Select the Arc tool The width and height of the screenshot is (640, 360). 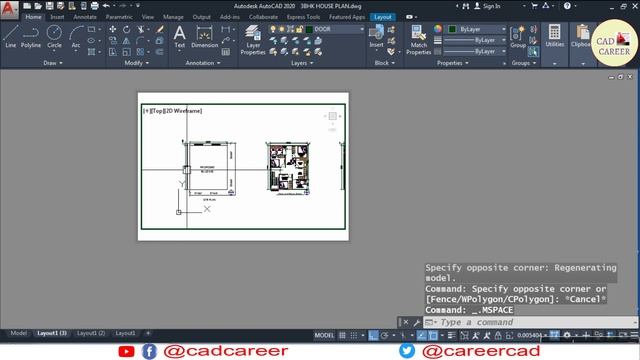click(76, 37)
